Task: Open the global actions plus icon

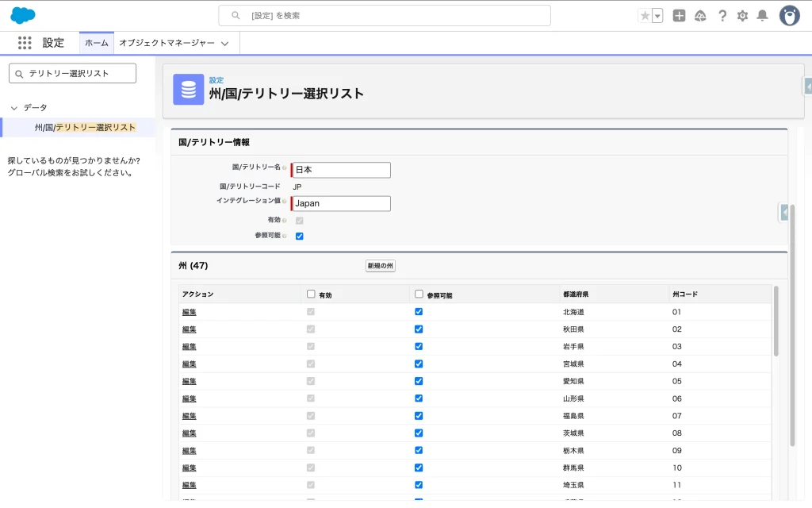Action: (679, 16)
